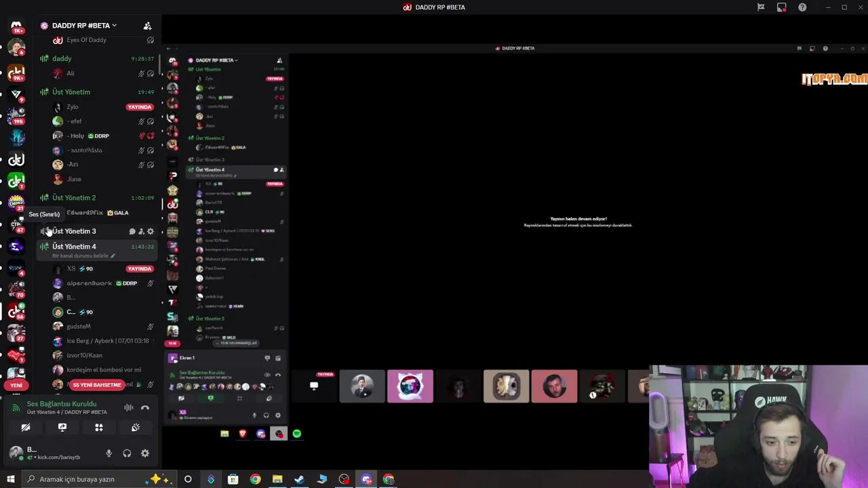Viewport: 868px width, 488px height.
Task: Select the salmon-background bearded man participant tile
Action: (555, 386)
